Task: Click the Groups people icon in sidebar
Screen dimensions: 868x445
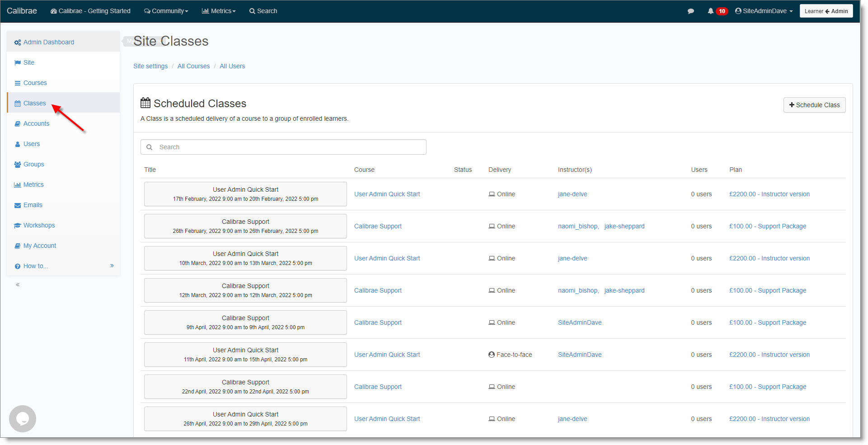Action: click(18, 165)
